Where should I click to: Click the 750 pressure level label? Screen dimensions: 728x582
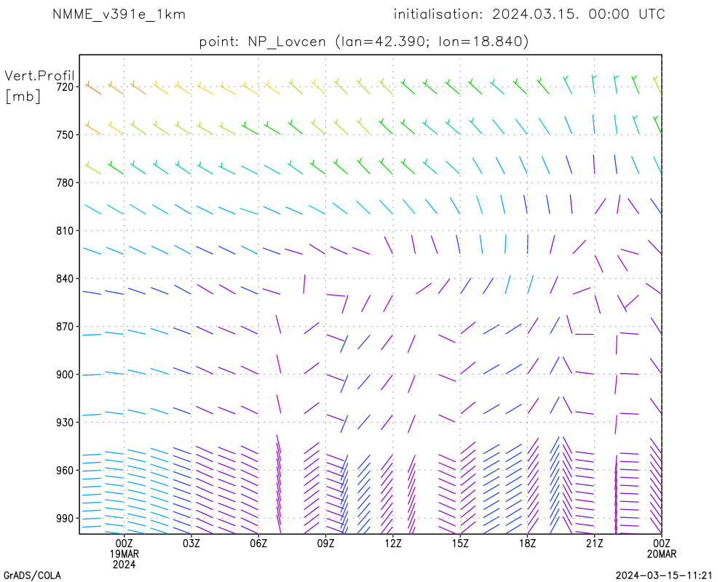tap(65, 135)
